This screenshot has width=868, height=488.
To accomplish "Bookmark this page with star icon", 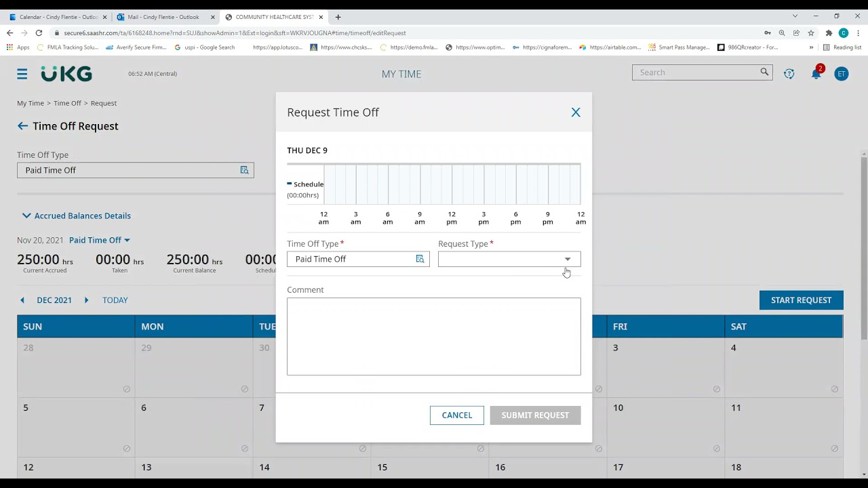I will click(x=810, y=33).
